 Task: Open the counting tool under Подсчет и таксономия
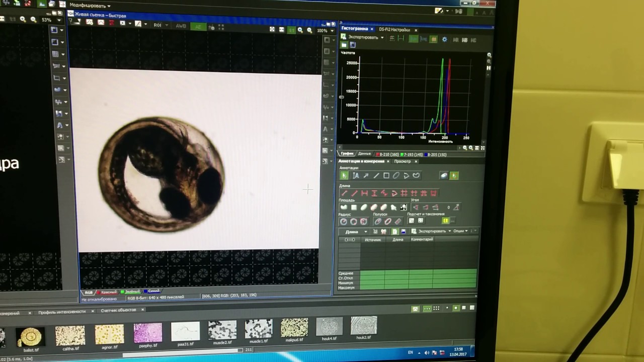411,221
